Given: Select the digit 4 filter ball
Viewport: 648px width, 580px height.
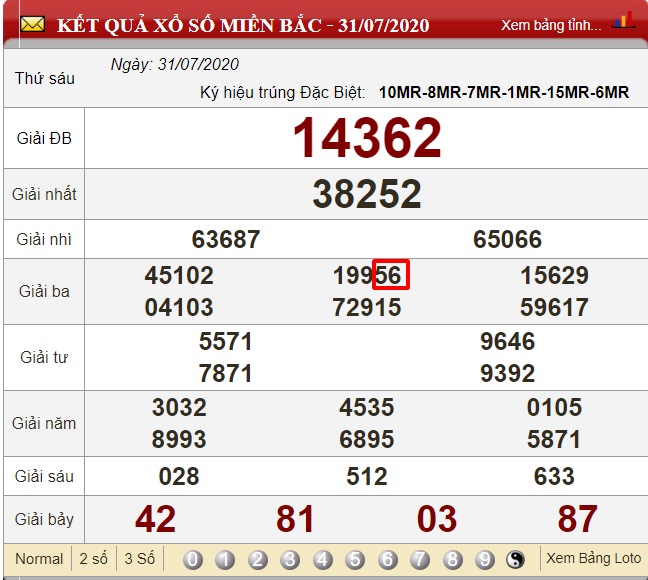Looking at the screenshot, I should 323,560.
